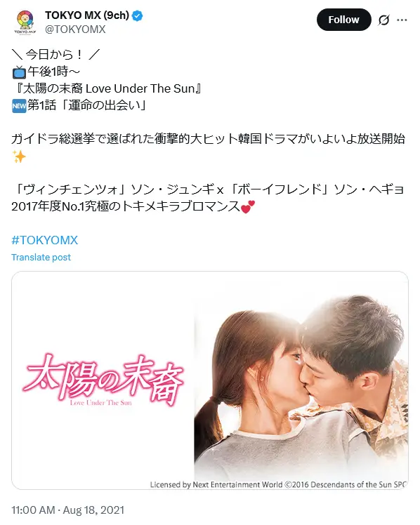Viewport: 420px width, 525px height.
Task: Click the 第1話「運命の出会い」episode line
Action: (87, 106)
